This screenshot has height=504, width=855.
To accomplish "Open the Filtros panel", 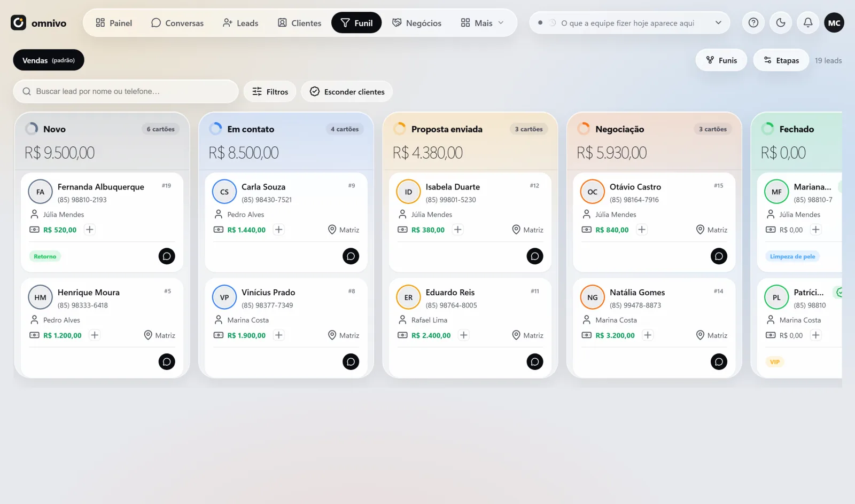I will click(x=270, y=92).
